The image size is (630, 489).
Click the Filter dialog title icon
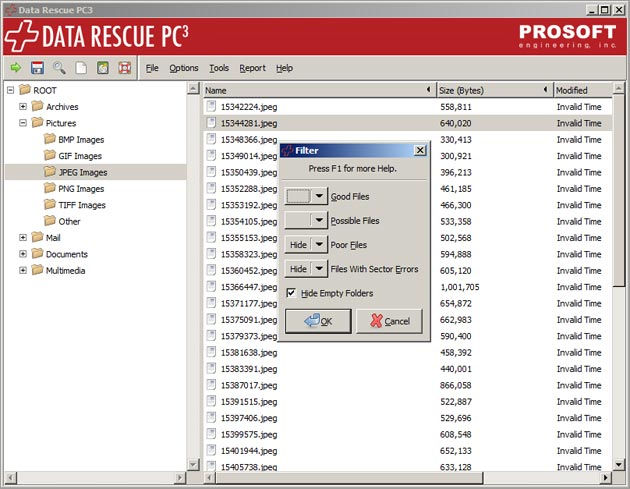287,151
